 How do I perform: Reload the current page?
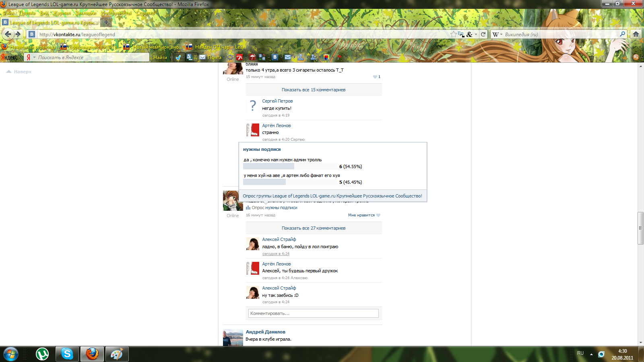pos(483,34)
